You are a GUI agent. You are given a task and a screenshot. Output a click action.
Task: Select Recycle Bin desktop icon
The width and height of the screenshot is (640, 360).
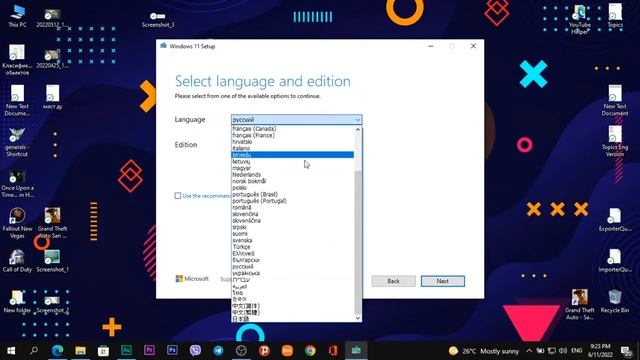[x=615, y=301]
